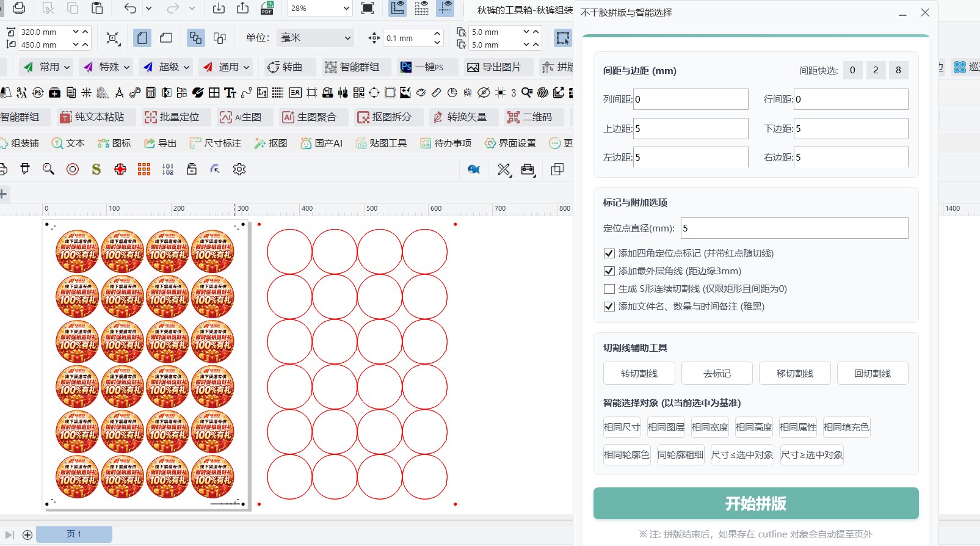Click the orange dot grid icon
The height and width of the screenshot is (546, 980).
[144, 169]
